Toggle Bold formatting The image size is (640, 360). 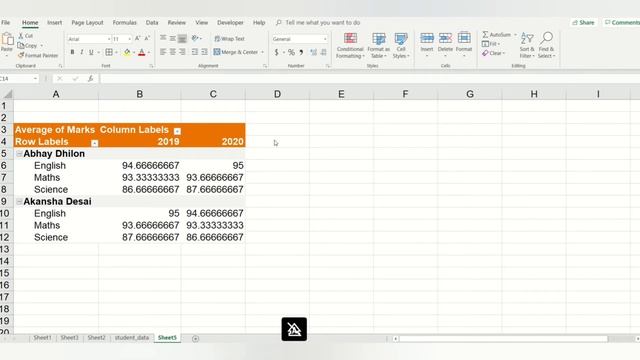[73, 52]
